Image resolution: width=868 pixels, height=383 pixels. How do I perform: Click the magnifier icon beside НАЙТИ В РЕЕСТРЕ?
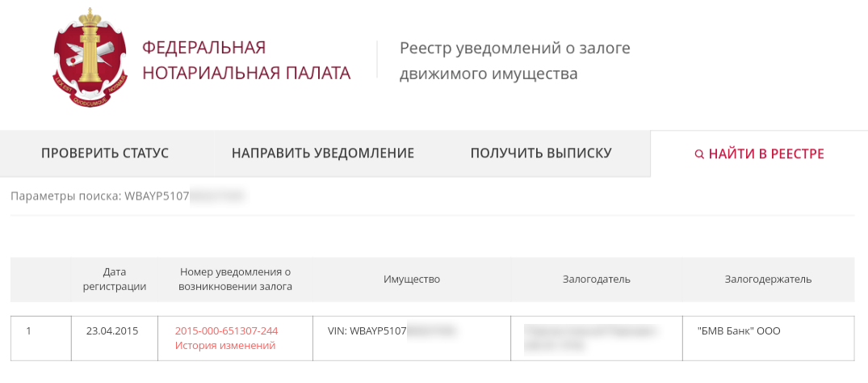pos(699,154)
